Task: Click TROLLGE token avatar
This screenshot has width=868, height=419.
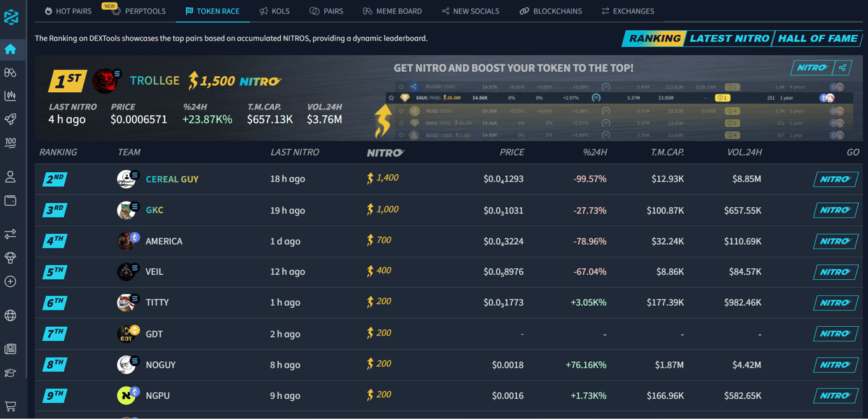Action: (x=104, y=81)
